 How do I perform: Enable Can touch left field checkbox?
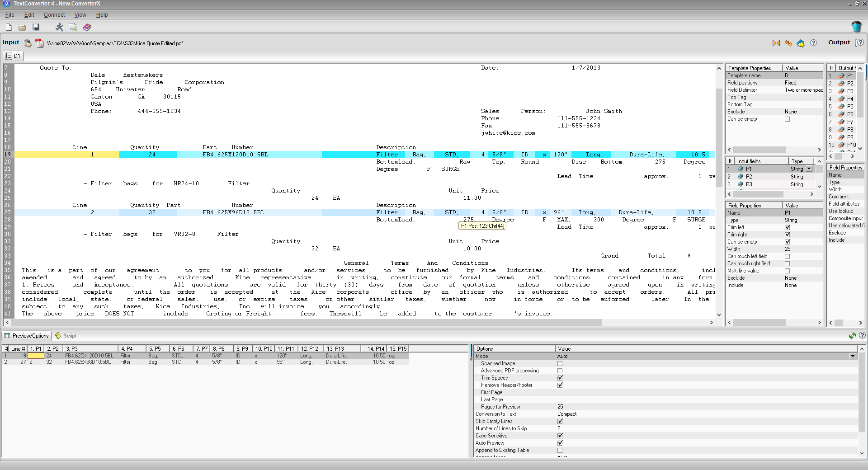(x=787, y=256)
